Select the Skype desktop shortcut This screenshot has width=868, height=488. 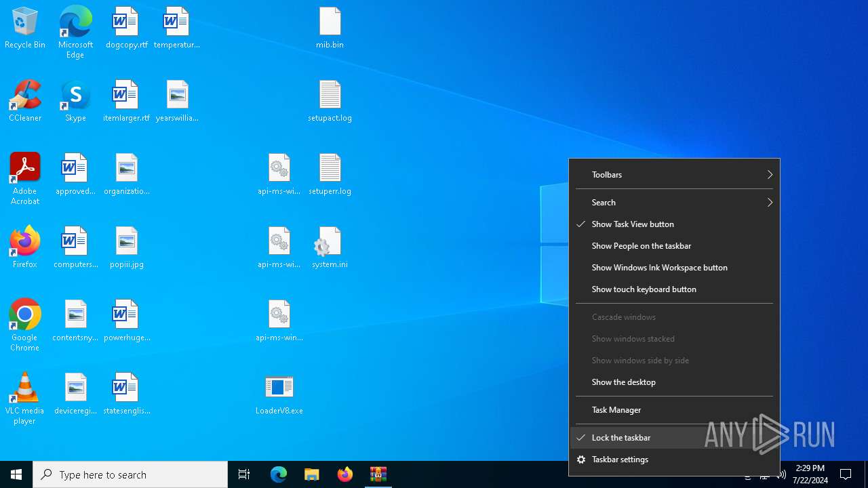pyautogui.click(x=75, y=102)
